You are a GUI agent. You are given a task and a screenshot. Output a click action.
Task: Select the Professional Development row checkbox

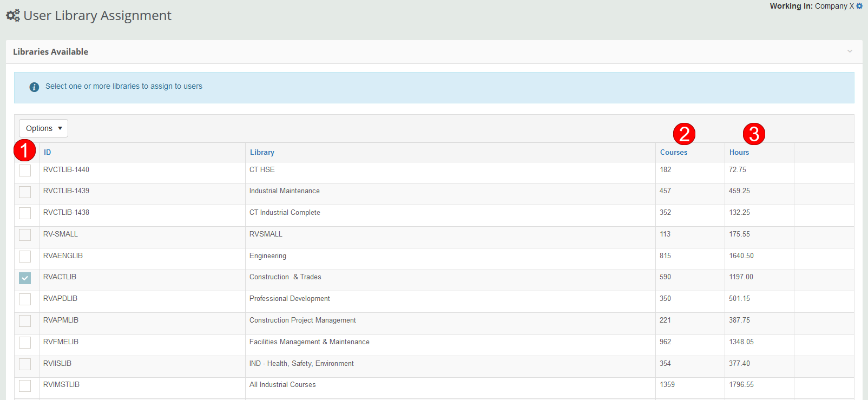(x=25, y=299)
